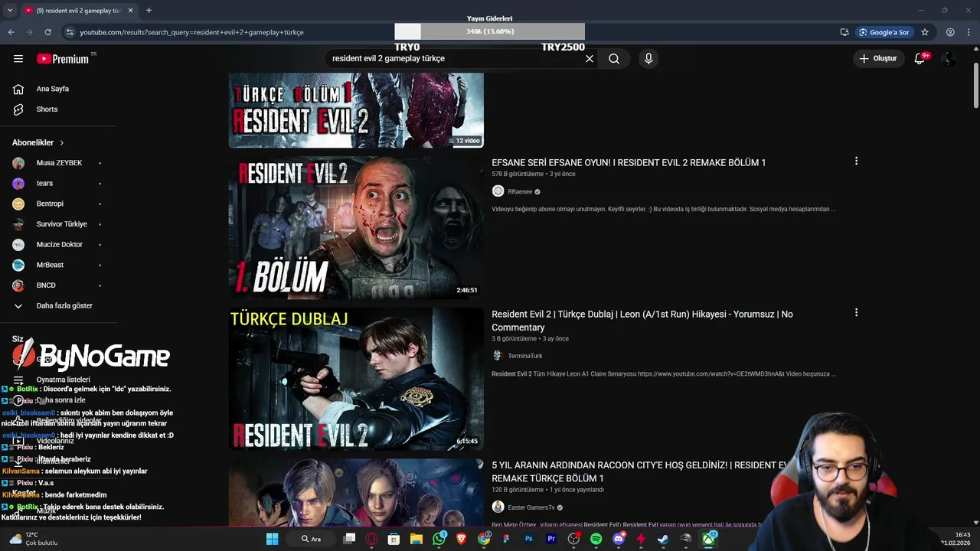Click the Windows taskbar search box

pos(311,540)
